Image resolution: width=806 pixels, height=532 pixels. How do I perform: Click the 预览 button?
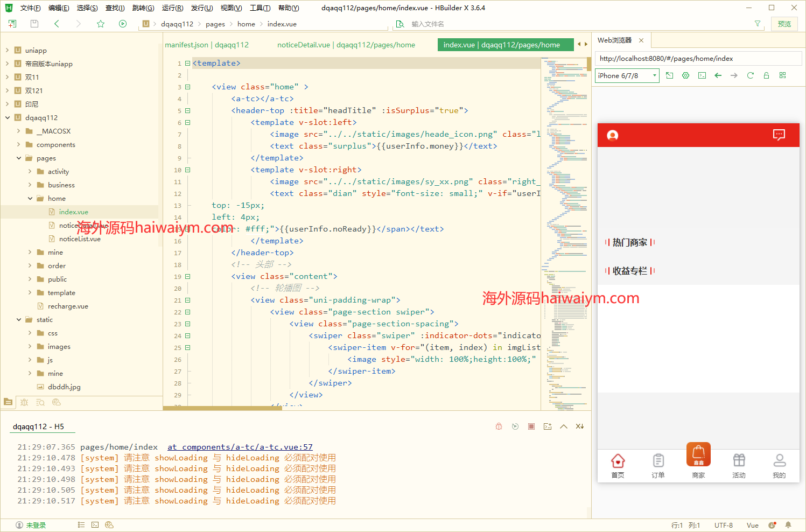coord(784,24)
